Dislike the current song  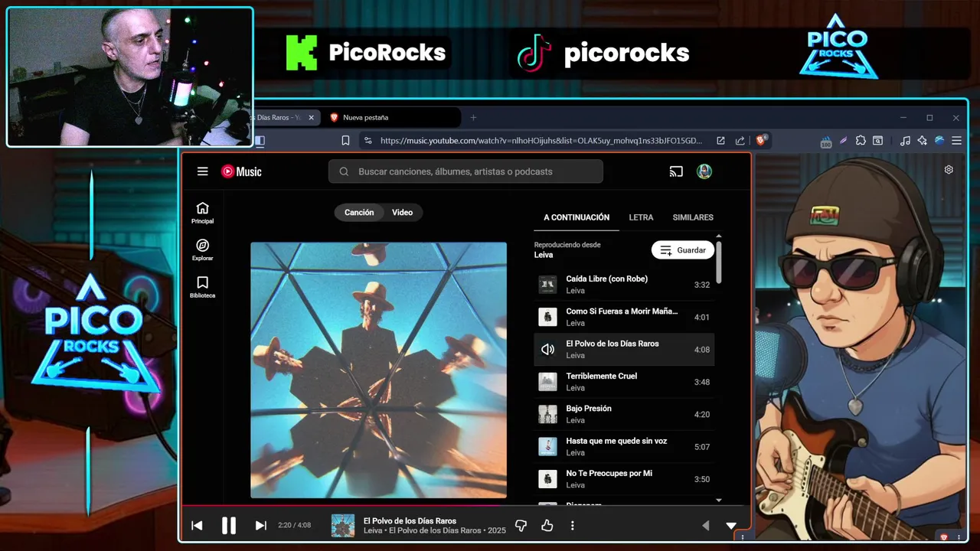coord(521,526)
